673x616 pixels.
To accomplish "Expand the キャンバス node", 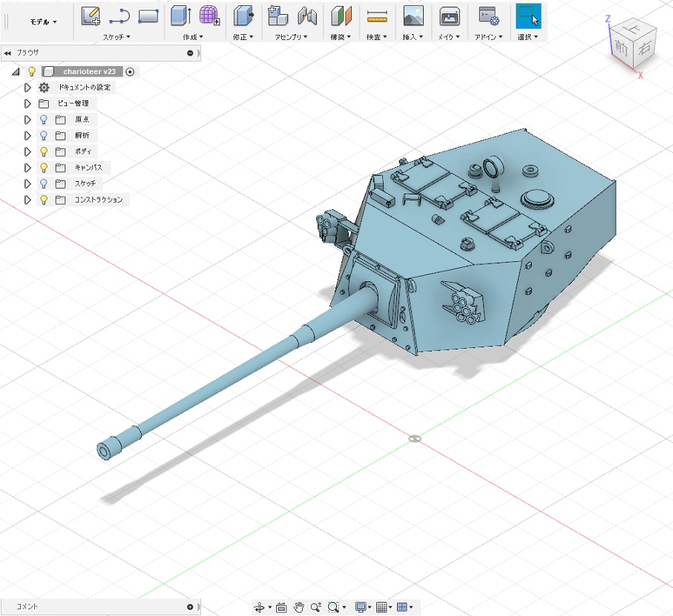I will 27,168.
